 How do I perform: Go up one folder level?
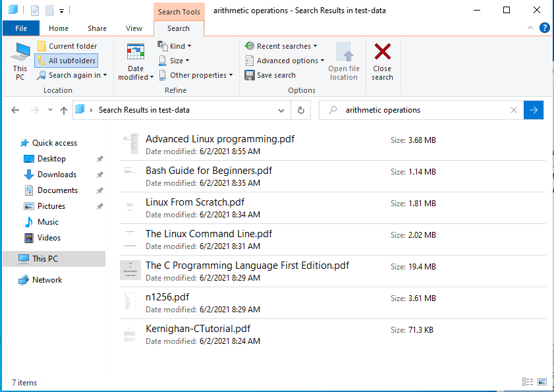coord(64,110)
